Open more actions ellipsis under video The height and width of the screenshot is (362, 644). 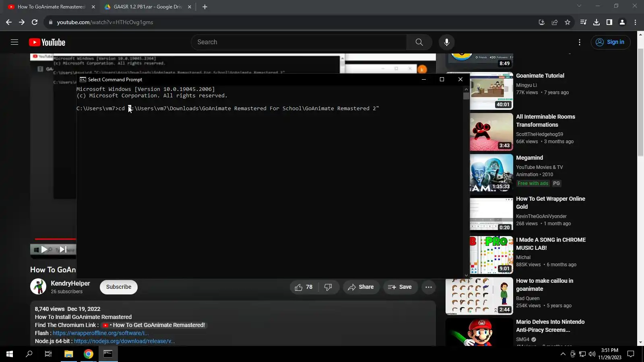click(x=429, y=287)
